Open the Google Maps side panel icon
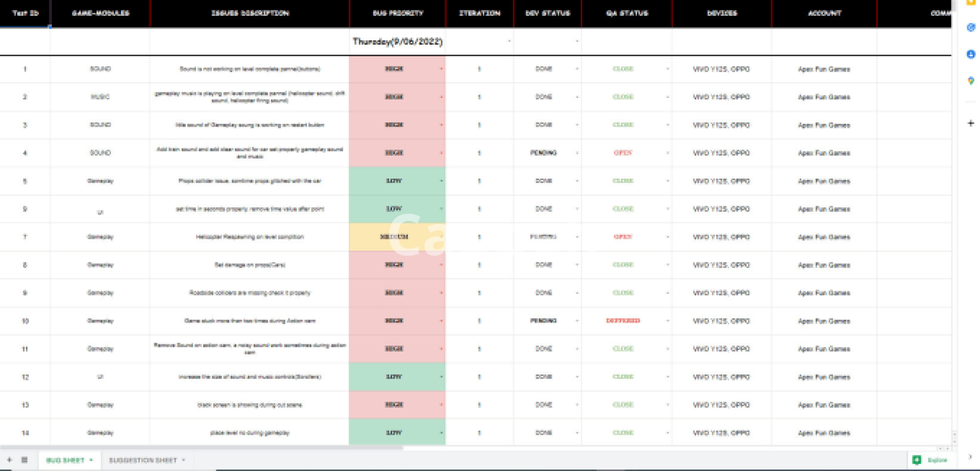Image resolution: width=980 pixels, height=471 pixels. point(971,81)
